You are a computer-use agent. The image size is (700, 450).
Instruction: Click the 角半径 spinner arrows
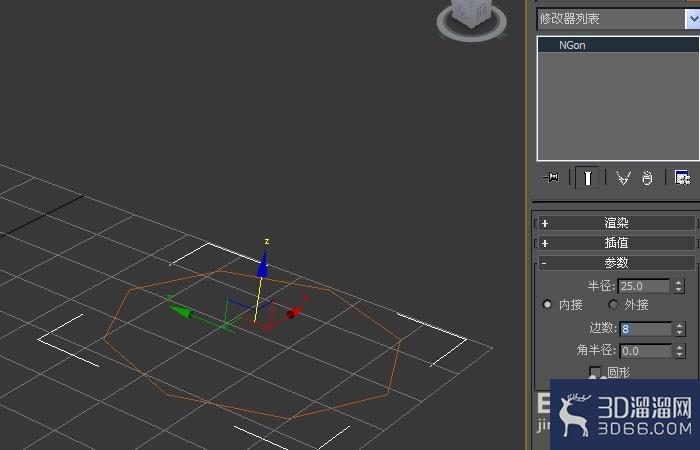click(679, 351)
